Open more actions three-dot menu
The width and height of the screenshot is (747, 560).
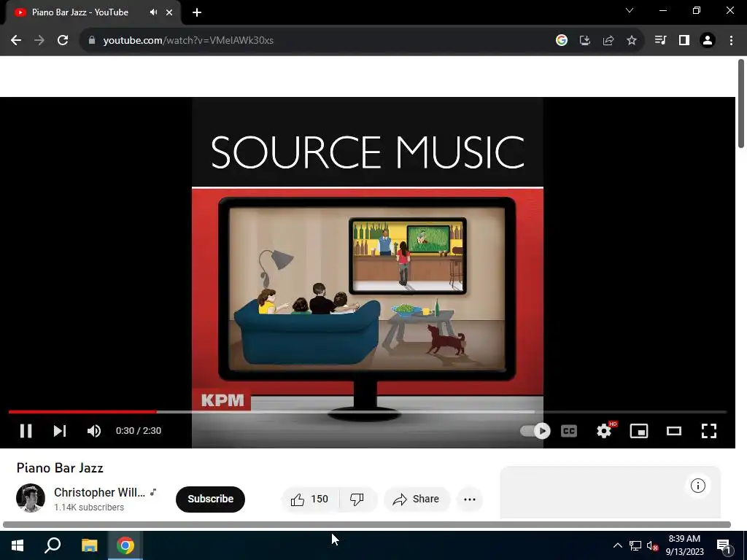(x=470, y=499)
